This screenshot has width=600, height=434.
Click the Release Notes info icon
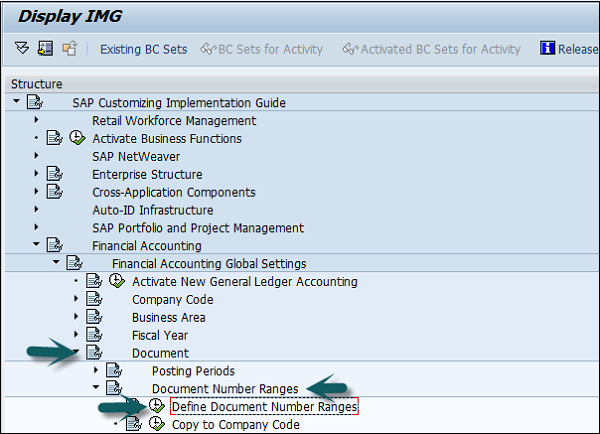pos(547,49)
